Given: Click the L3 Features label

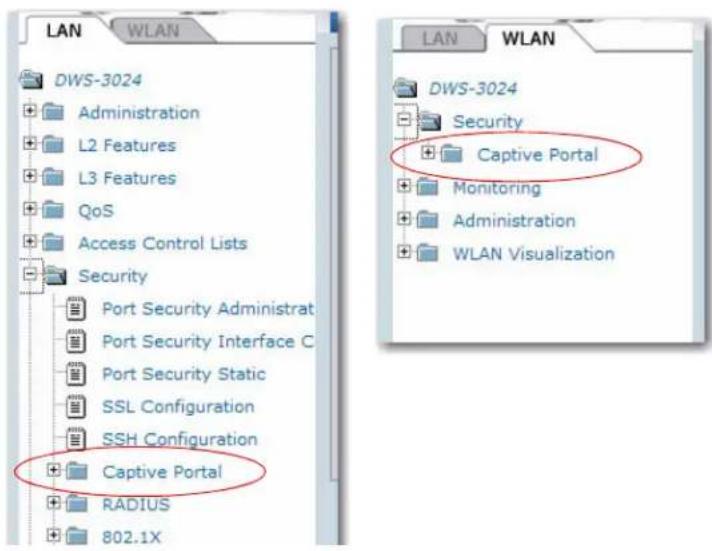Looking at the screenshot, I should pos(127,178).
